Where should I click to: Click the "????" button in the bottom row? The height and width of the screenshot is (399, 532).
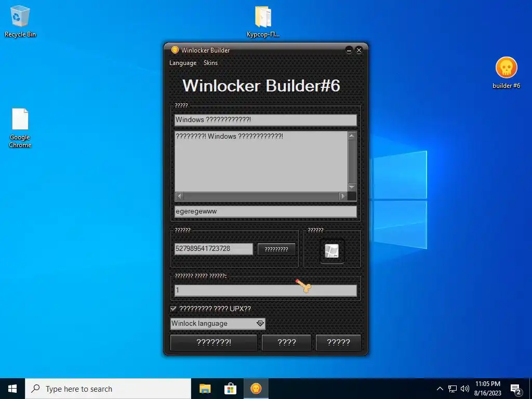[287, 342]
